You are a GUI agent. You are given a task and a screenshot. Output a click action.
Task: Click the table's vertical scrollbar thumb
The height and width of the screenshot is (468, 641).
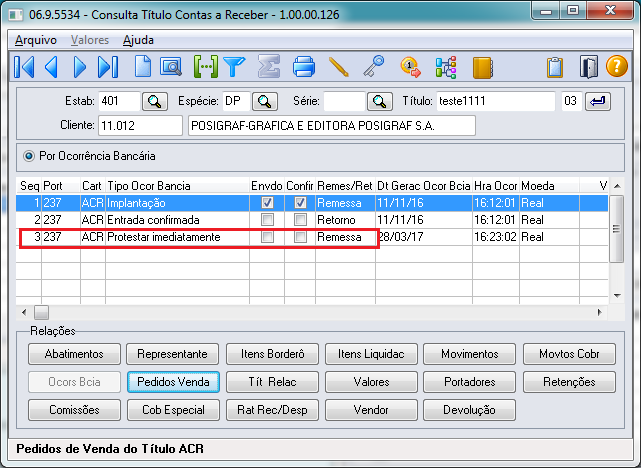[616, 229]
